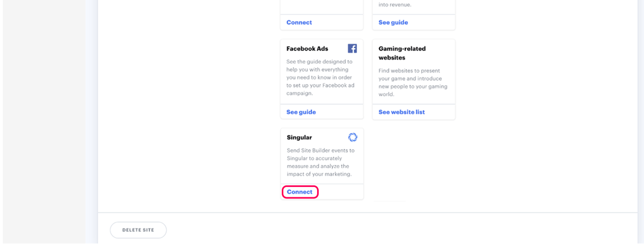This screenshot has height=244, width=644.
Task: Open See guide in top right card
Action: [393, 23]
